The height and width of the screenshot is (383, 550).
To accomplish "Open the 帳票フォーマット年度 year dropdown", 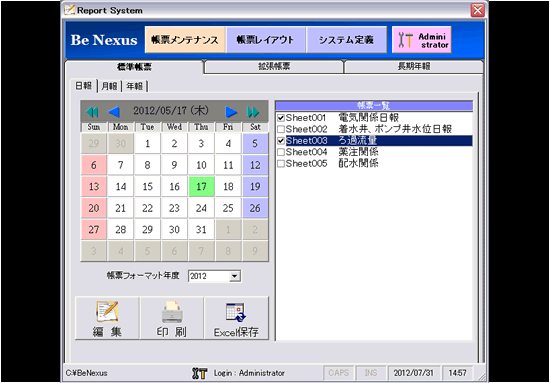I will coord(235,276).
